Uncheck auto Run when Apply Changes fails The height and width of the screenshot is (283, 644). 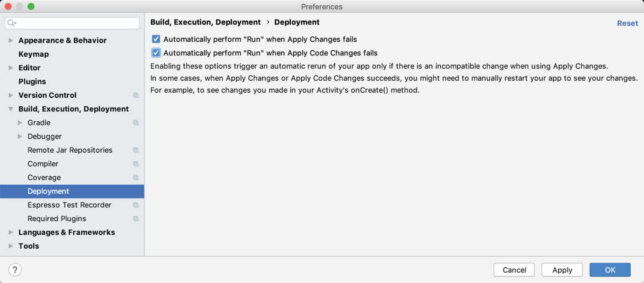[x=156, y=39]
